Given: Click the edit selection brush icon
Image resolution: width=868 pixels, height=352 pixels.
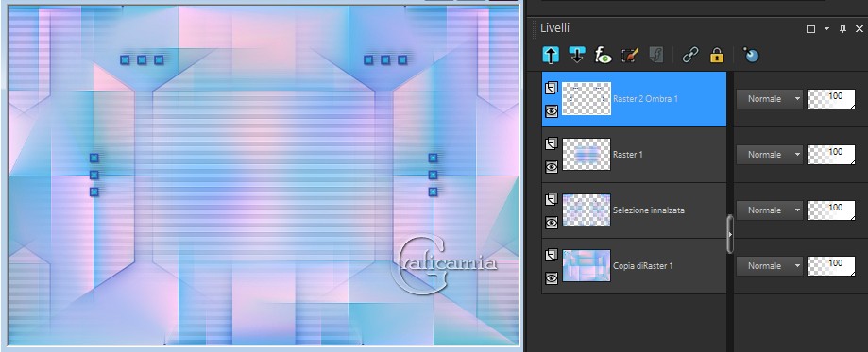Looking at the screenshot, I should click(x=630, y=55).
